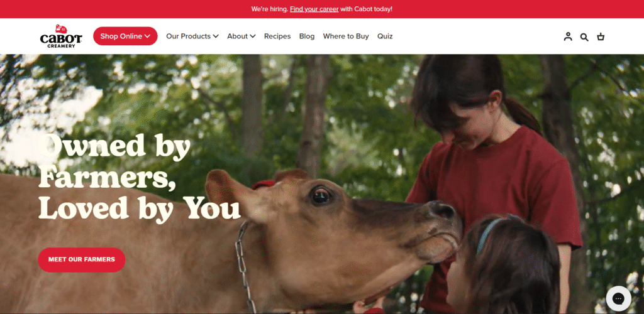Expand the Shop Online dropdown
Image resolution: width=644 pixels, height=314 pixels.
point(125,36)
